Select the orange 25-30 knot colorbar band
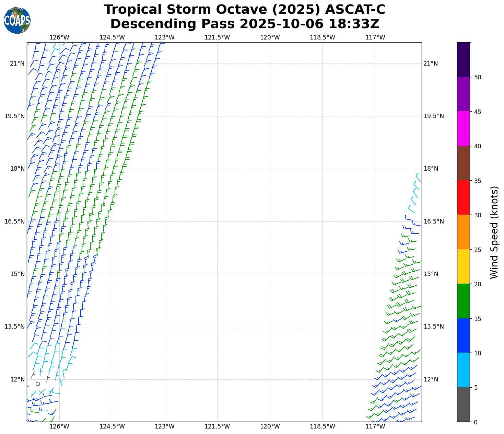This screenshot has height=434, width=504. tap(463, 232)
